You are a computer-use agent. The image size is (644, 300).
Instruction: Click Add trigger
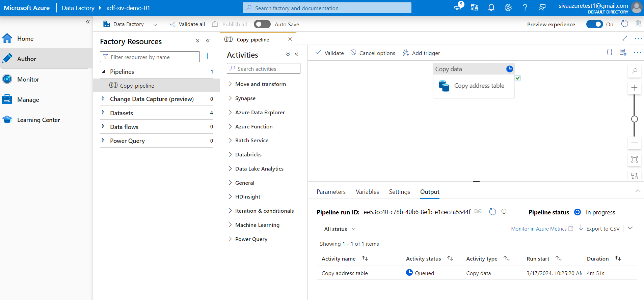(421, 53)
